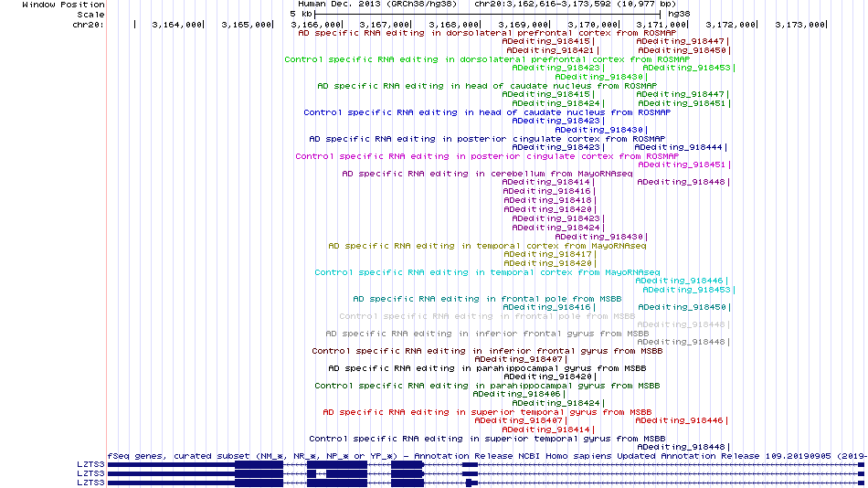Select ADediting_918430 in the Control caudate nucleus track
Screen dimensions: 868x488
tap(601, 130)
